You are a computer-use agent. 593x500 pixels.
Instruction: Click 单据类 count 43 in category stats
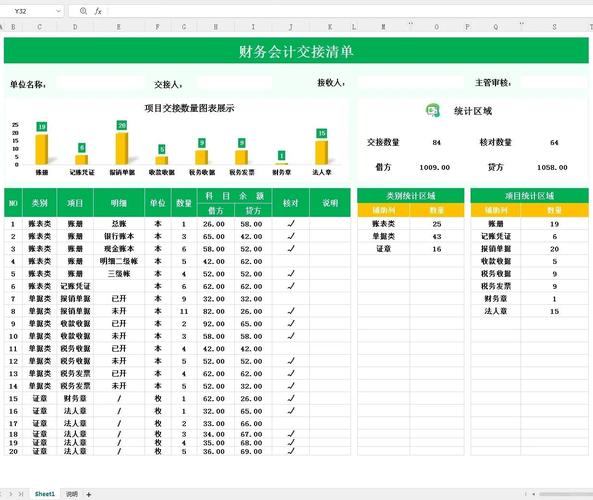coord(437,236)
